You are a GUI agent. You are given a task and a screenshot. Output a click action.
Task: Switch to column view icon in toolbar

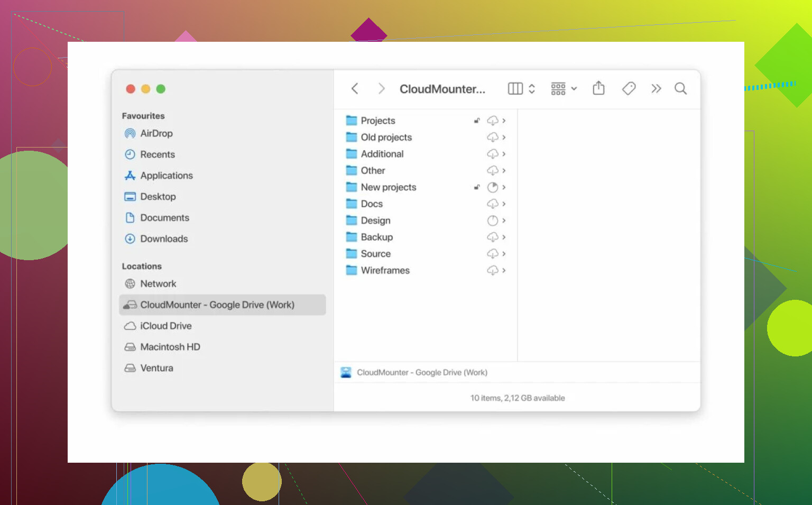(515, 89)
